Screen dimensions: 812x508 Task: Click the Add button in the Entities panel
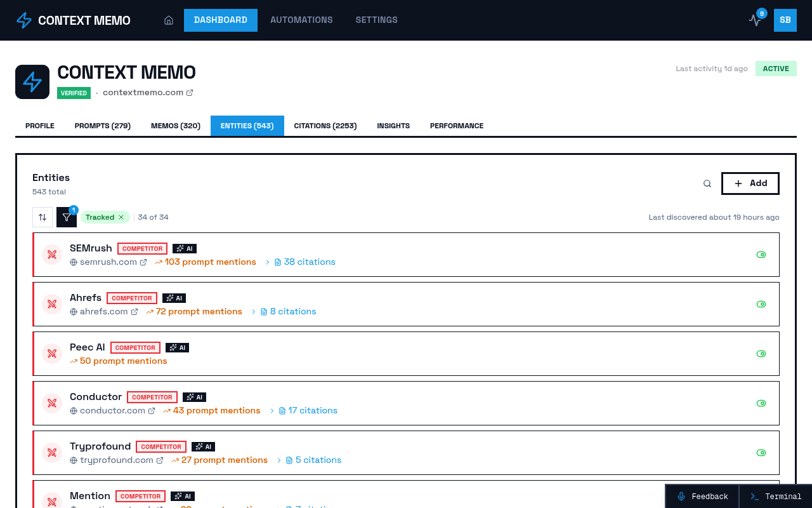[x=750, y=183]
